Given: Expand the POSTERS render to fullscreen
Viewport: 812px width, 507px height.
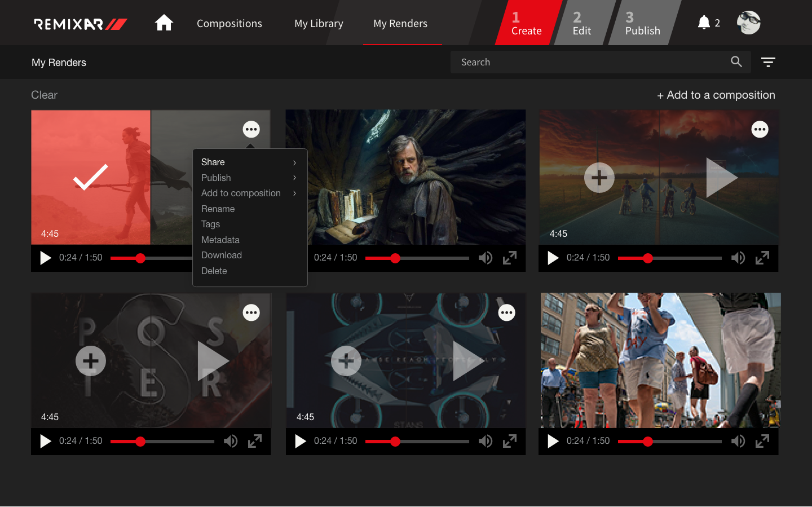Looking at the screenshot, I should [x=255, y=441].
